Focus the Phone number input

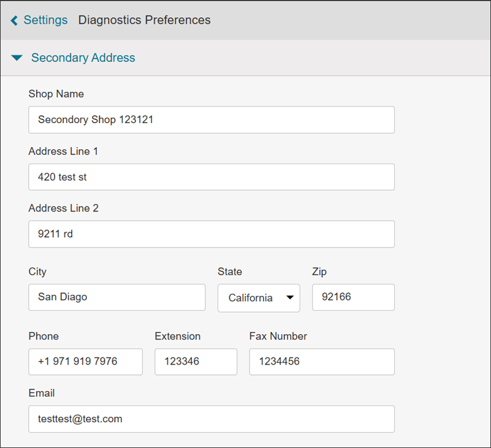coord(85,362)
